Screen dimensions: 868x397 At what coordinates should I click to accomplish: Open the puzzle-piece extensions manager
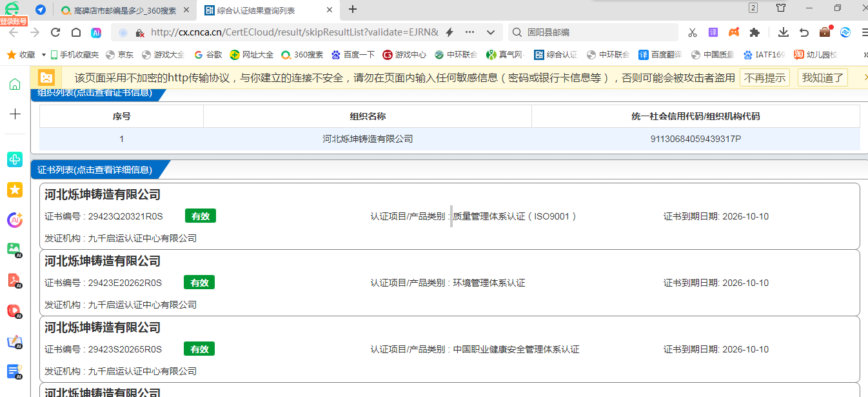(x=755, y=32)
